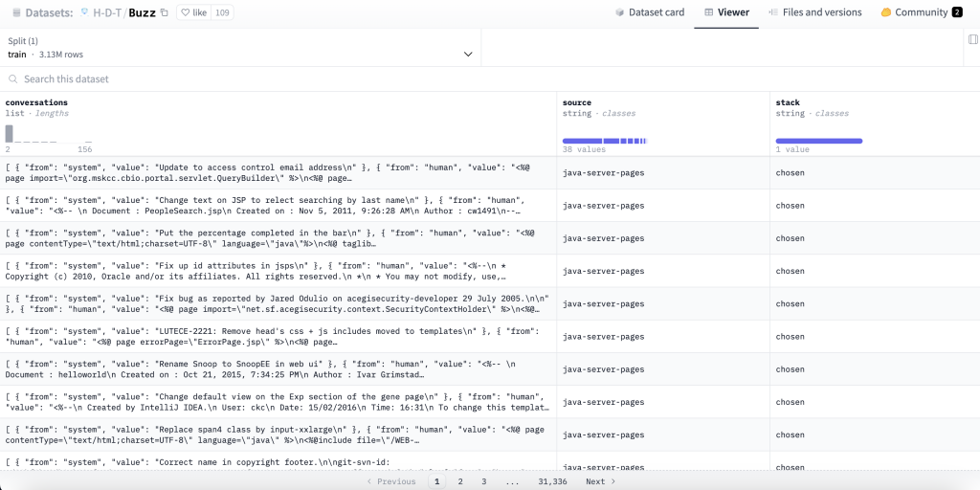The width and height of the screenshot is (980, 490).
Task: Click the H-D-T organization avatar icon
Action: tap(85, 12)
